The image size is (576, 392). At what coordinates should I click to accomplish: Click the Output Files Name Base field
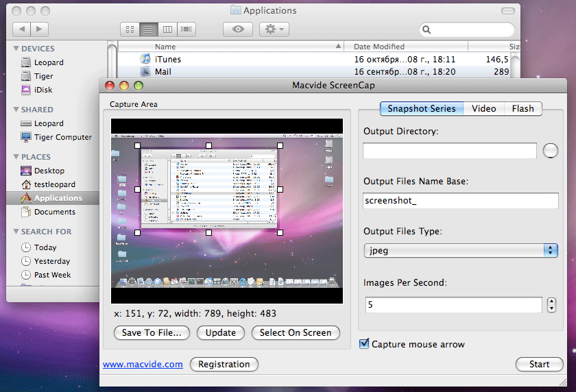click(x=461, y=201)
